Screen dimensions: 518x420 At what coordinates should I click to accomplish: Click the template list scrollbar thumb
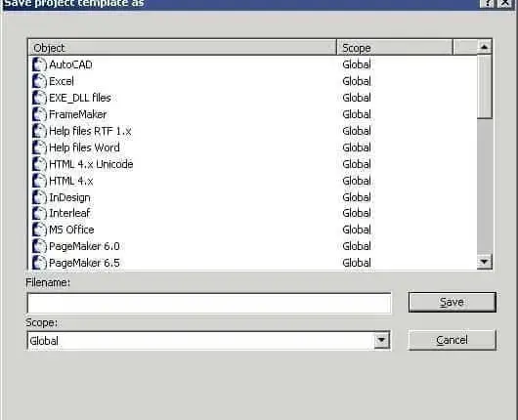[485, 87]
